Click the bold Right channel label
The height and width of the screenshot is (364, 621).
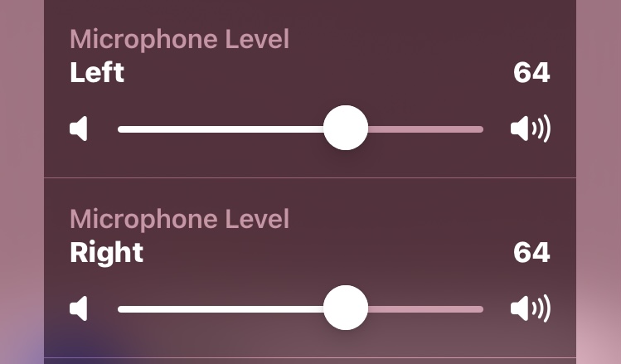coord(106,254)
